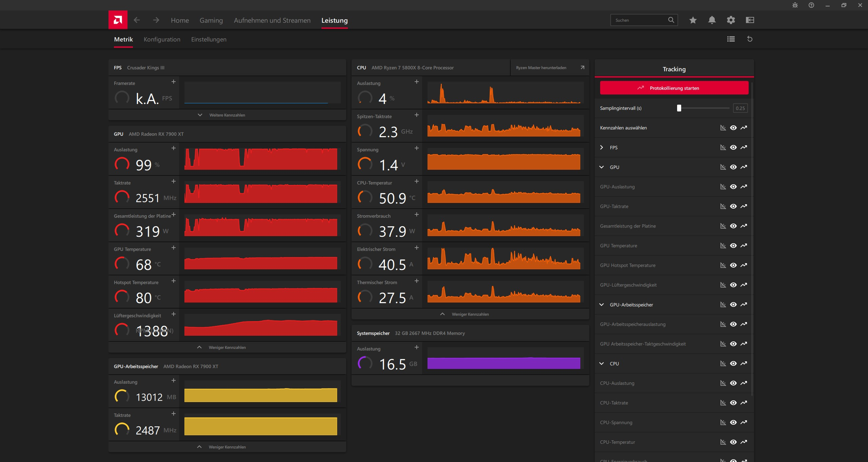The height and width of the screenshot is (462, 868).
Task: Open settings gear icon
Action: [731, 20]
